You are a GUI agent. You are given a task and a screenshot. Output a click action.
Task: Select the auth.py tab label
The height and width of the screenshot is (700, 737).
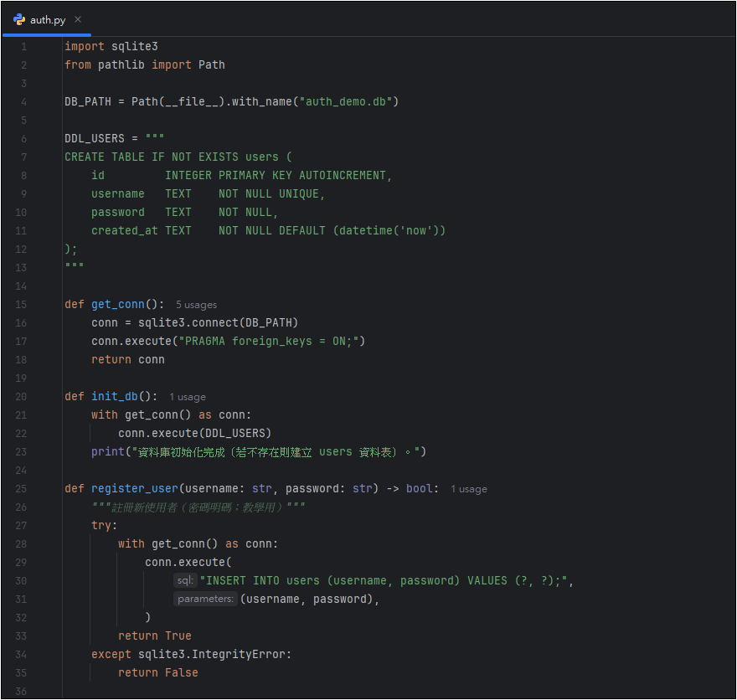pyautogui.click(x=48, y=19)
